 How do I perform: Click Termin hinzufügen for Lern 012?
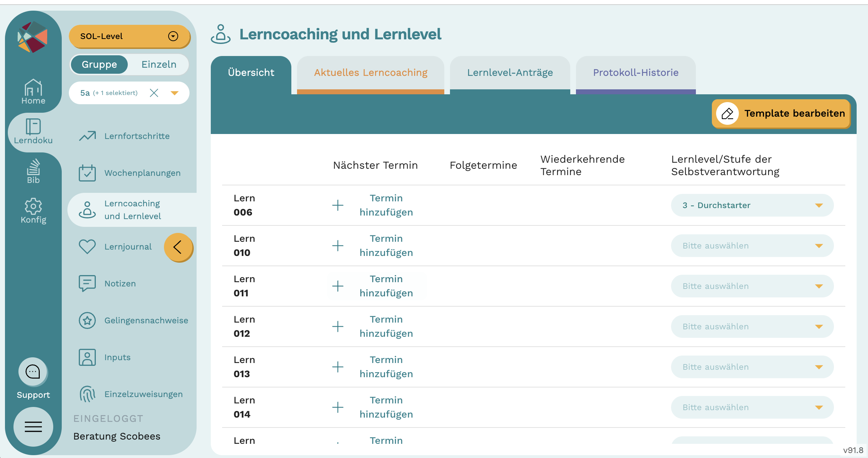386,326
